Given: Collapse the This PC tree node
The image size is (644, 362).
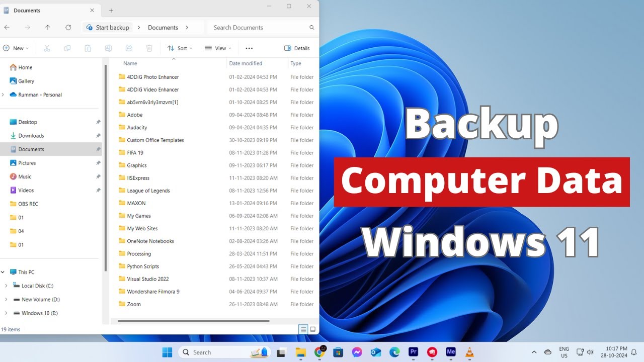Looking at the screenshot, I should [3, 272].
